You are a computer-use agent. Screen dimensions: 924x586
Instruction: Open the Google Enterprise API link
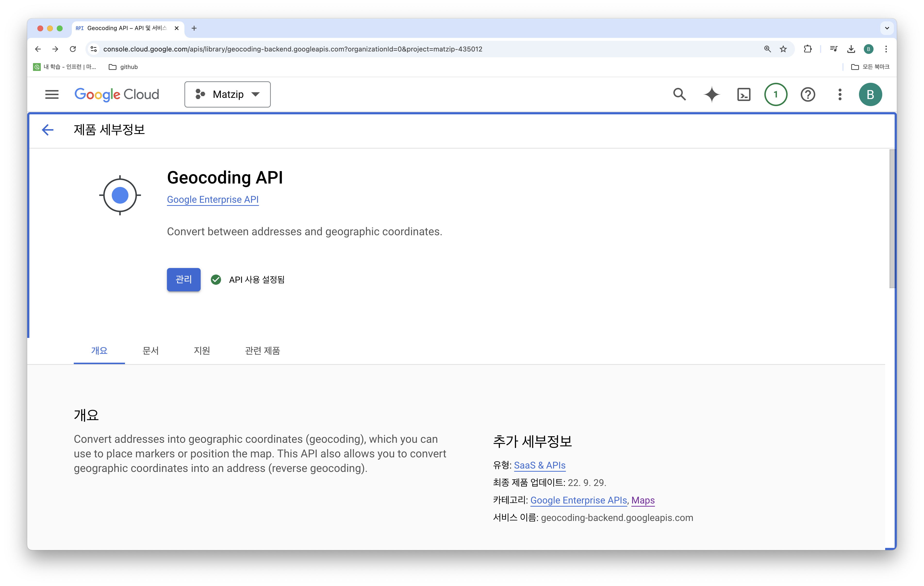(x=213, y=200)
